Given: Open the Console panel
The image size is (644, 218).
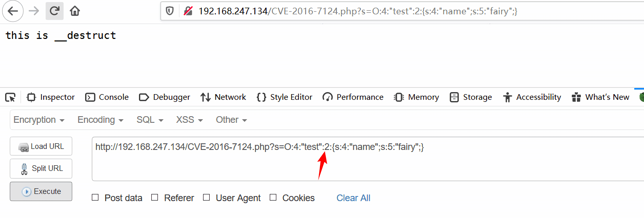Looking at the screenshot, I should (107, 97).
